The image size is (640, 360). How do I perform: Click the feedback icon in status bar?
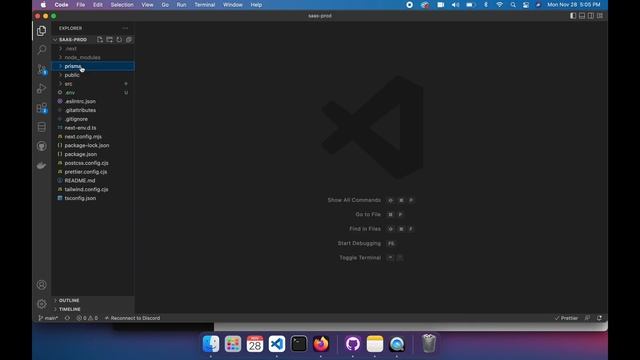587,318
